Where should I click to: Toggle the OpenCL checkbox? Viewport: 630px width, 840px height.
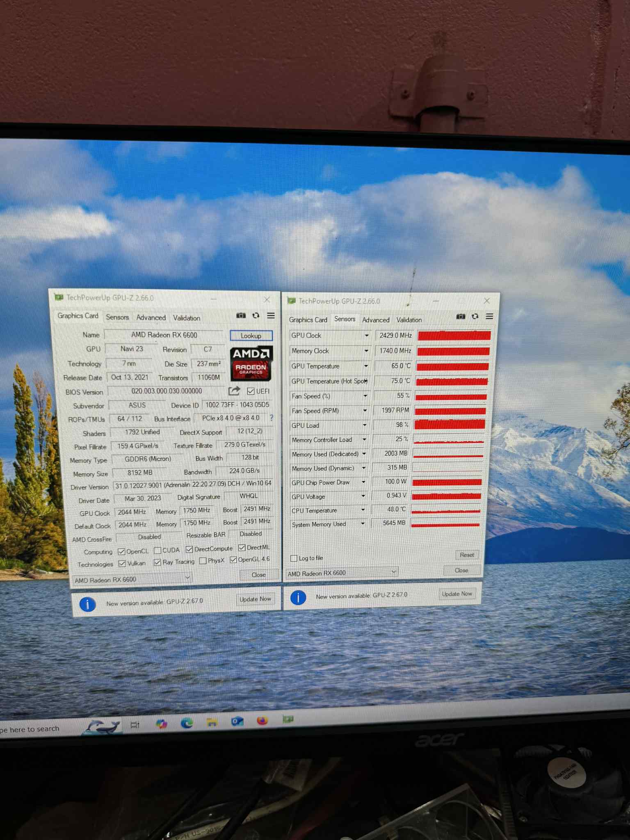pyautogui.click(x=121, y=551)
